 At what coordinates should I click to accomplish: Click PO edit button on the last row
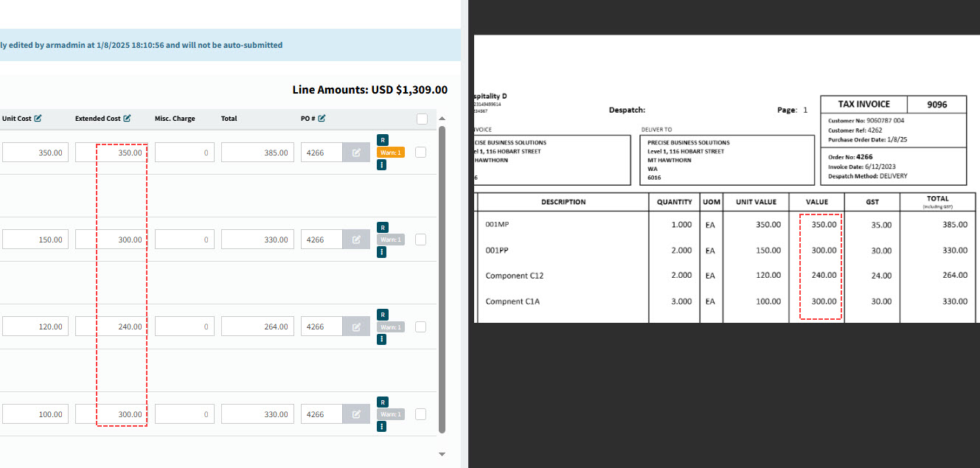(356, 414)
